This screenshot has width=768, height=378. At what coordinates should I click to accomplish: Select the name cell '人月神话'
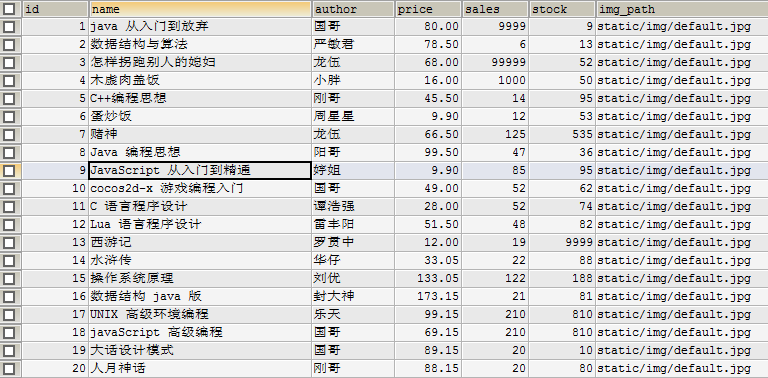pyautogui.click(x=200, y=368)
